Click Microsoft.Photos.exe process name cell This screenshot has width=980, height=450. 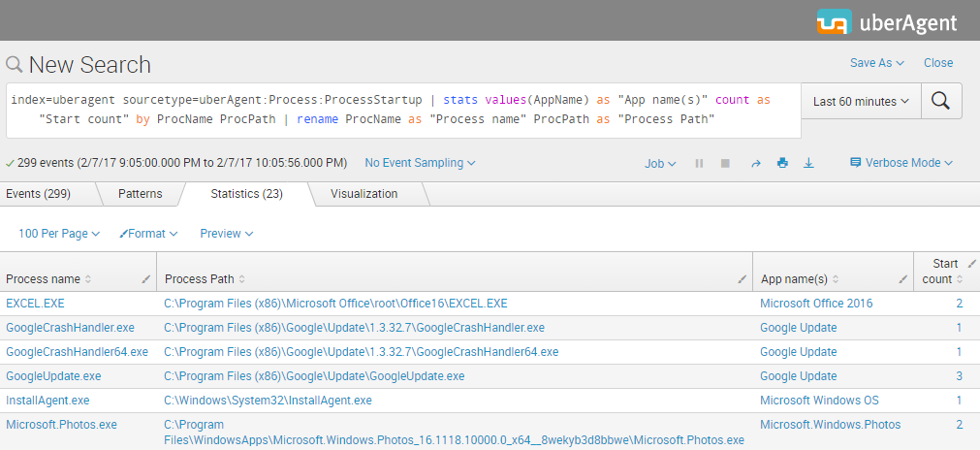(61, 425)
